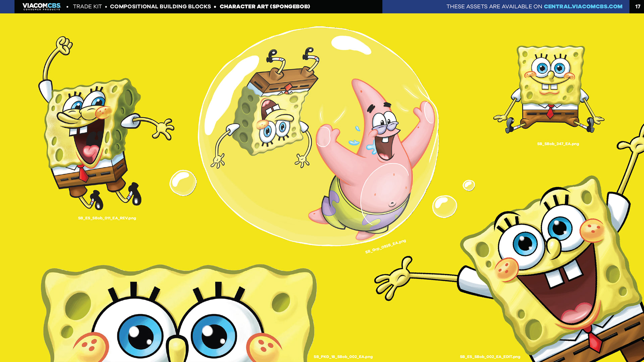Click the SB_SBob_347_EA.png filename label
This screenshot has height=362, width=644.
pyautogui.click(x=558, y=144)
